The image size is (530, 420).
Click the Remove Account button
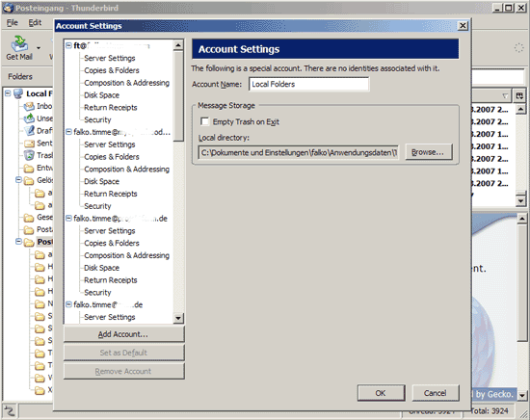[x=123, y=371]
